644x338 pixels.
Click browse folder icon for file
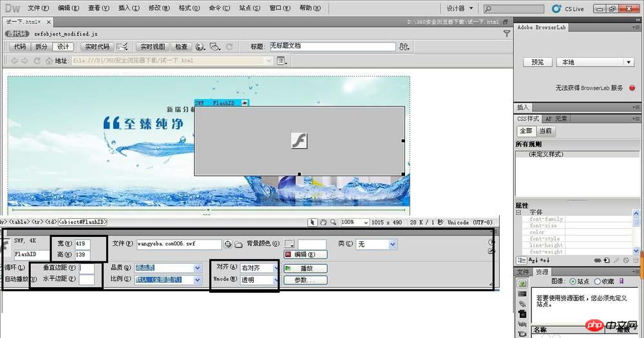point(239,245)
